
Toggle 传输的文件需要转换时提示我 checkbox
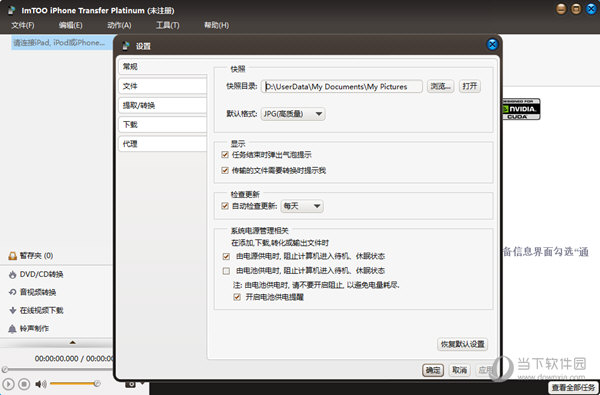pos(225,170)
